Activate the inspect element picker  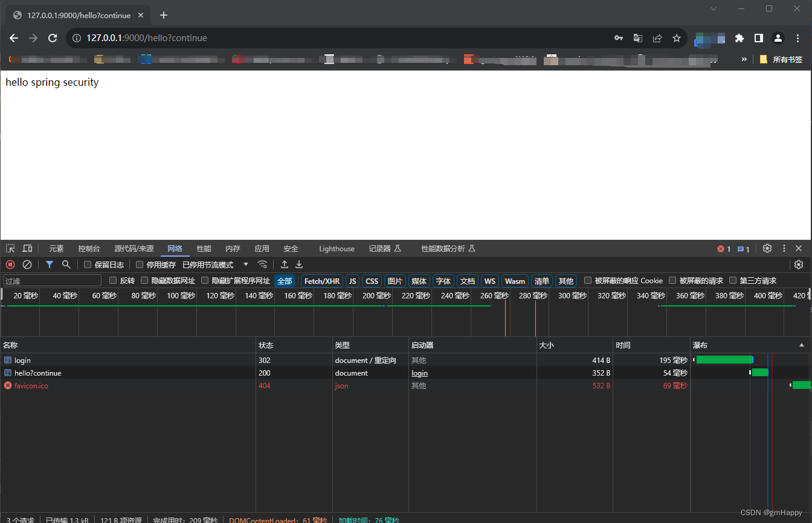click(x=11, y=248)
